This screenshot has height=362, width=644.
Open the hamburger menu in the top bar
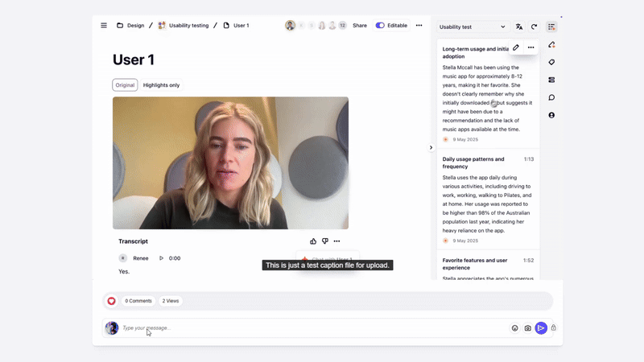click(104, 26)
